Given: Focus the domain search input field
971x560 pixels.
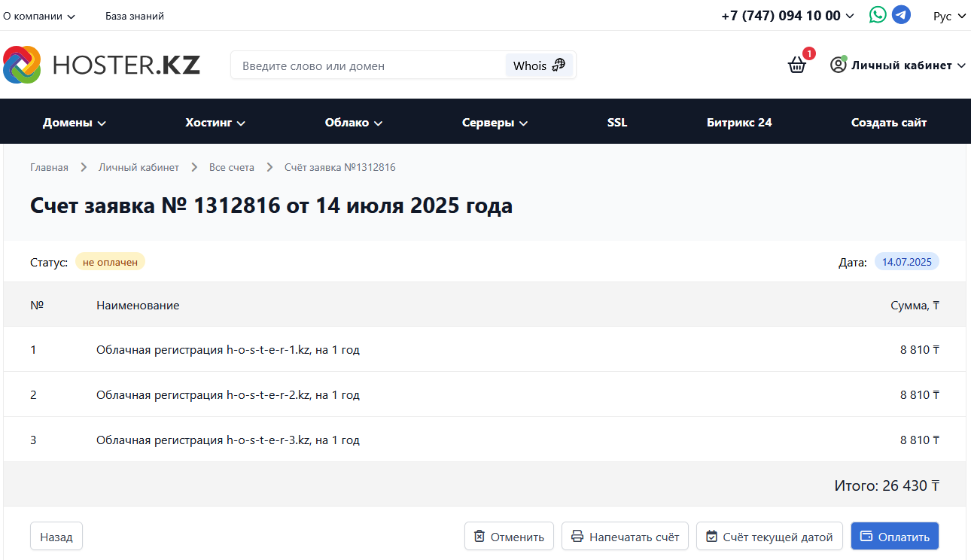Looking at the screenshot, I should (x=369, y=65).
